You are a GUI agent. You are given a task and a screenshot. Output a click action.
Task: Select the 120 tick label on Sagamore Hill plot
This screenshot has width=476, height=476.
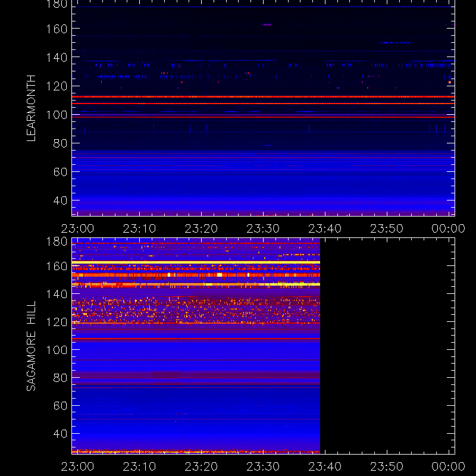pos(57,322)
